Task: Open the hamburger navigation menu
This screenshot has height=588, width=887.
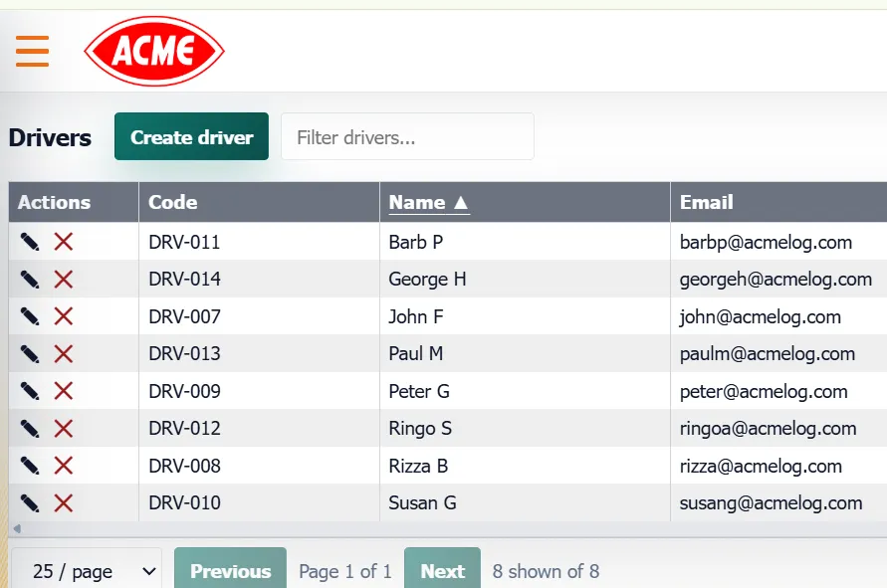Action: [x=32, y=51]
